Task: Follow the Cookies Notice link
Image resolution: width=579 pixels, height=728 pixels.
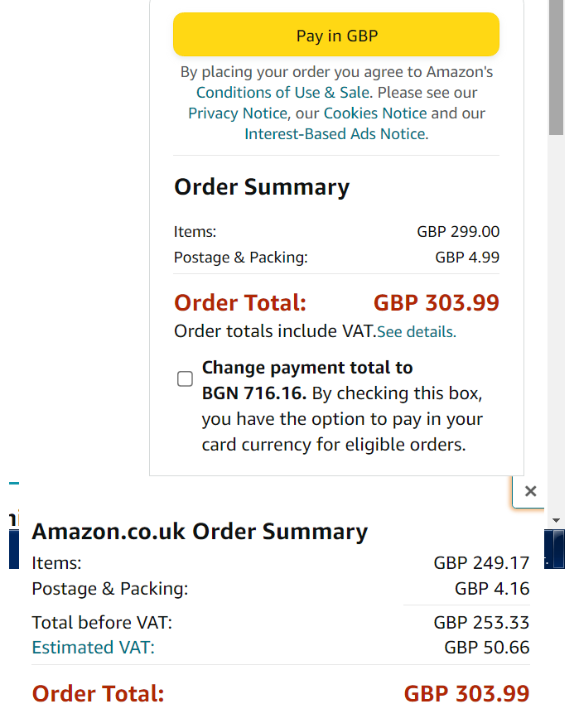Action: pos(375,113)
